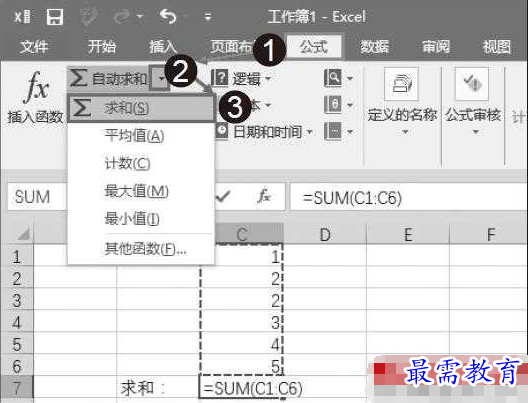Click the math and trig functions icon

[x=333, y=104]
